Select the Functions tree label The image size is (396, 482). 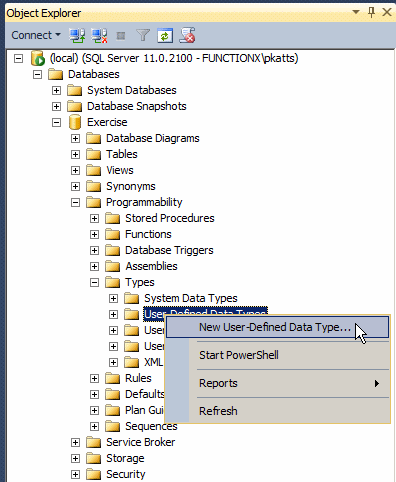[148, 234]
